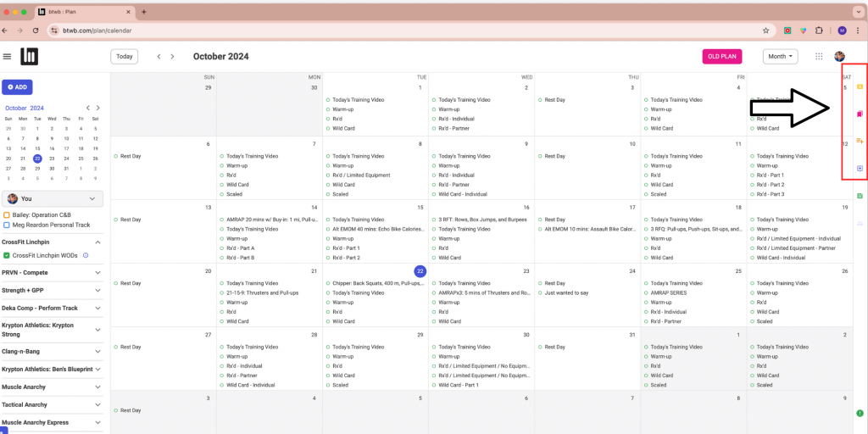
Task: Click the orange playlist-add sidebar icon
Action: coord(860,141)
